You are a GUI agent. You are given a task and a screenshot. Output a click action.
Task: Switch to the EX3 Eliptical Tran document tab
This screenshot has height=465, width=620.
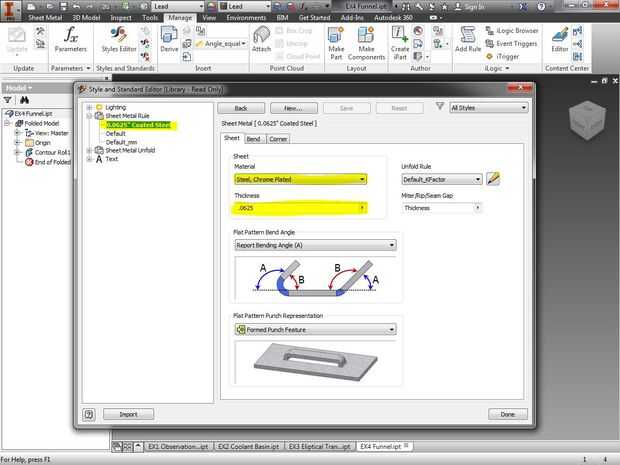319,446
